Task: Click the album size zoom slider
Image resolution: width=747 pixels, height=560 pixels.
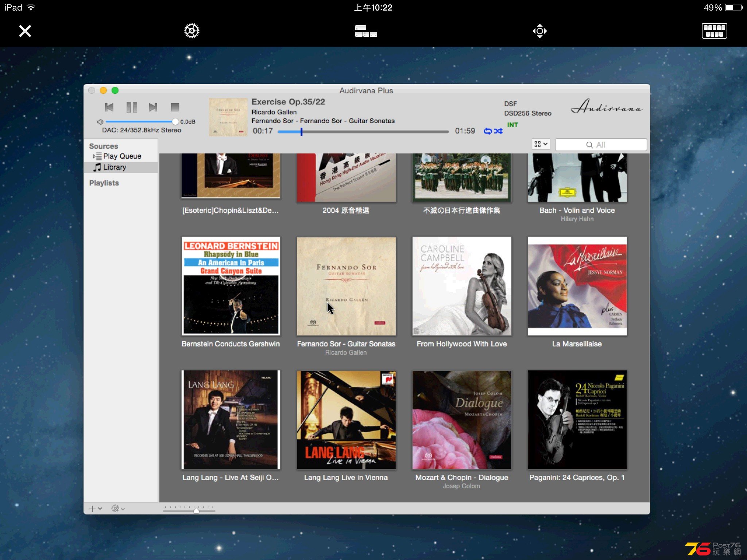Action: click(x=189, y=510)
